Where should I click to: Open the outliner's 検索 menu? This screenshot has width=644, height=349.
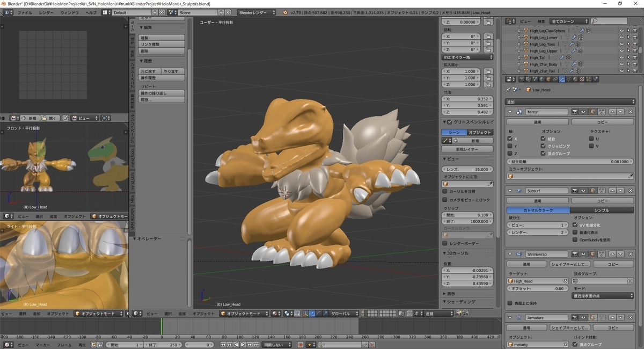[541, 21]
